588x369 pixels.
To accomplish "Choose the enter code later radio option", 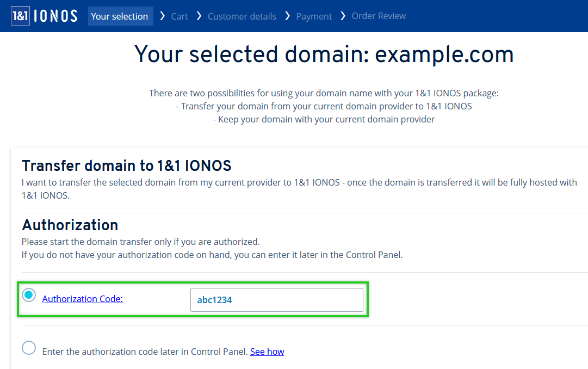I will coord(29,348).
